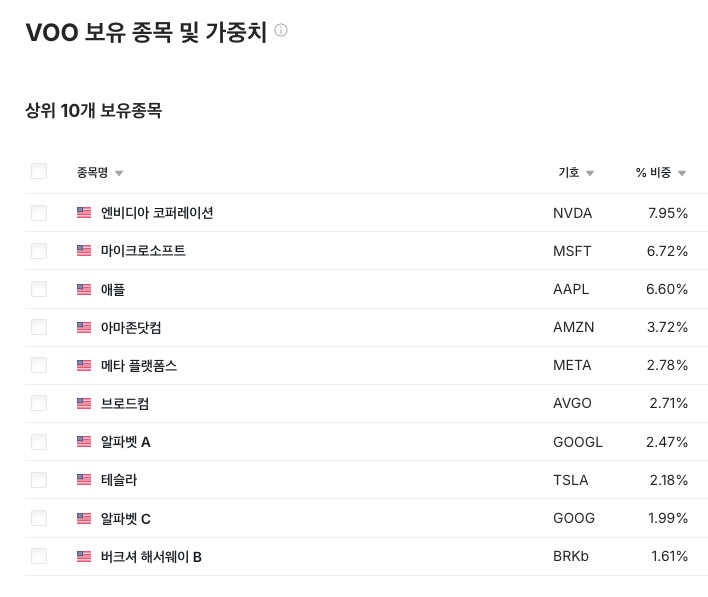Sort by the 종목명 column arrow
This screenshot has height=597, width=708.
pyautogui.click(x=119, y=173)
